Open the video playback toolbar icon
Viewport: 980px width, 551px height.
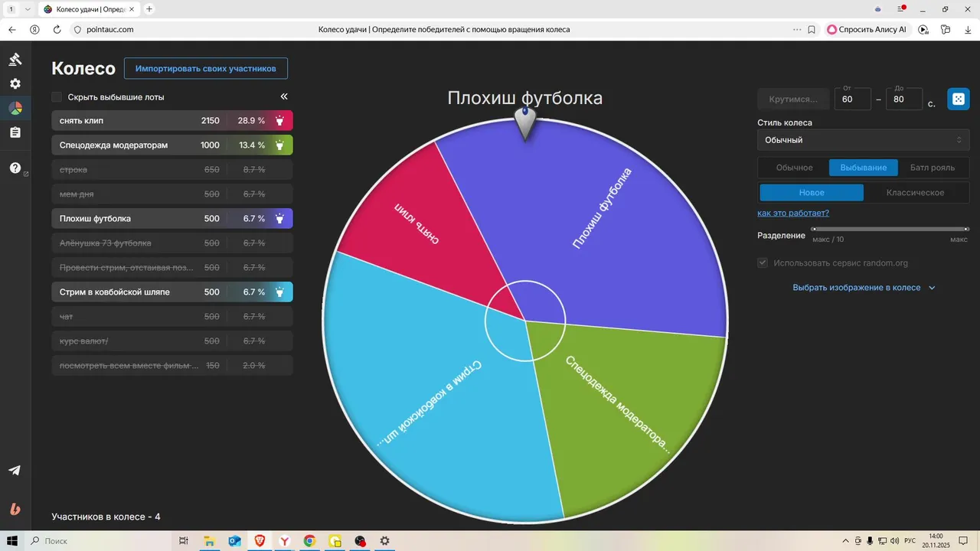(923, 29)
